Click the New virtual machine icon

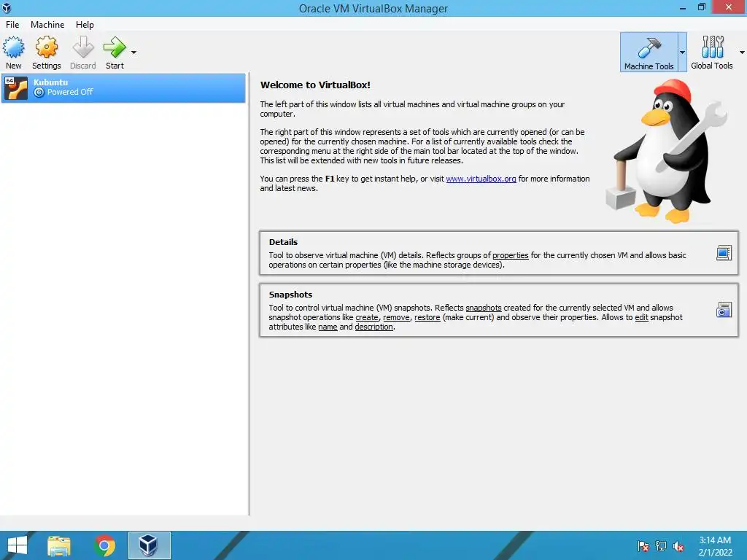pos(13,47)
